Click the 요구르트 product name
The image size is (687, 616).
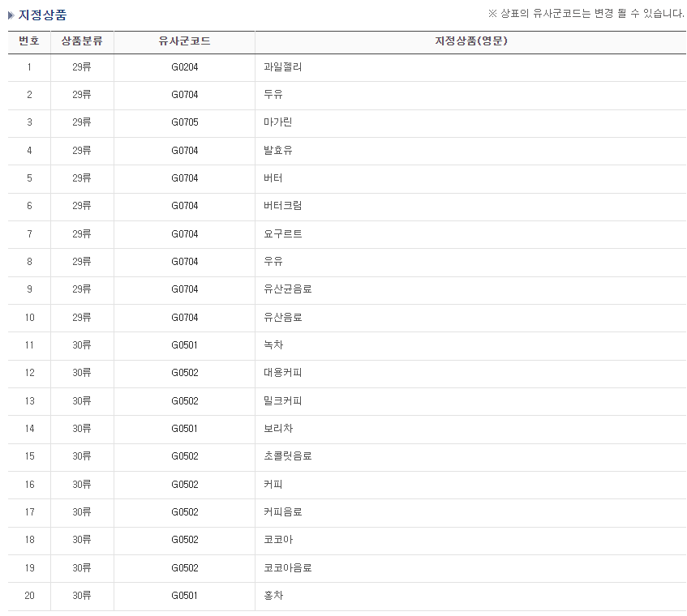pos(281,234)
